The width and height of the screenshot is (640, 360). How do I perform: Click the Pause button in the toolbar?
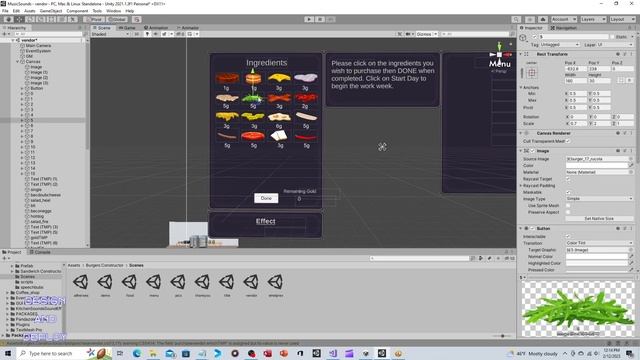coord(320,19)
